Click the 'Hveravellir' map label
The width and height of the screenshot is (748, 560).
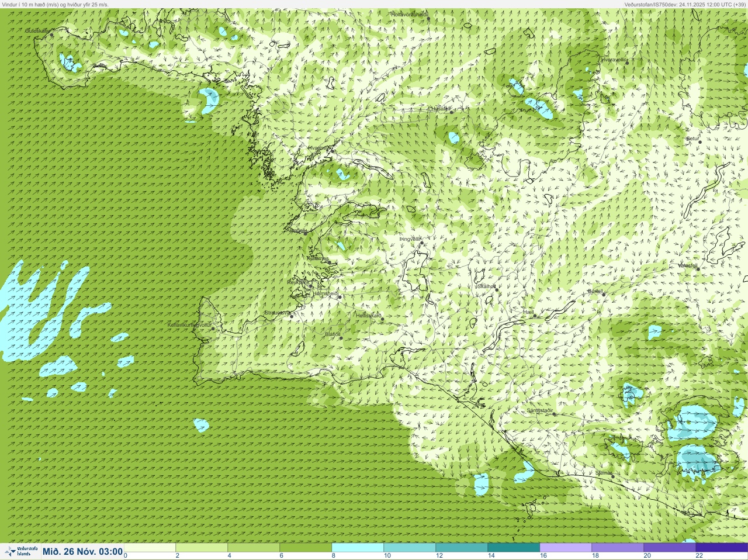(x=614, y=60)
